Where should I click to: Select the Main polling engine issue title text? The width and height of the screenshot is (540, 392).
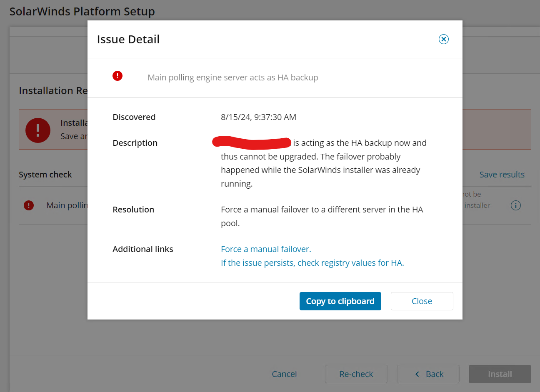pyautogui.click(x=233, y=77)
